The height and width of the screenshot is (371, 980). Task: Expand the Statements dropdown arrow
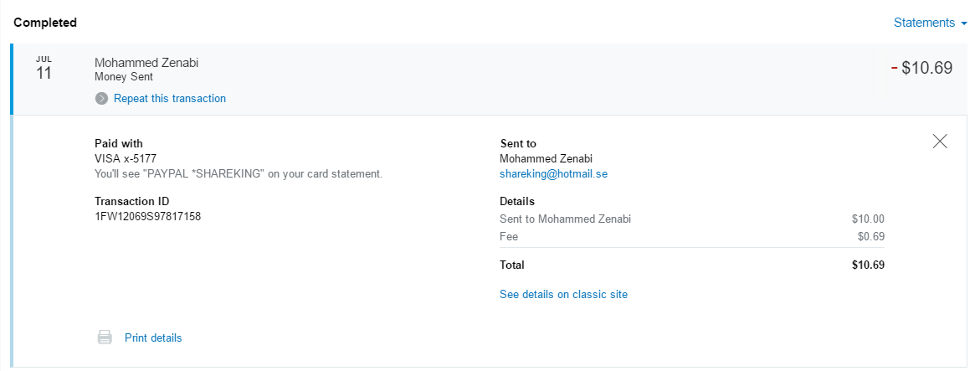963,23
